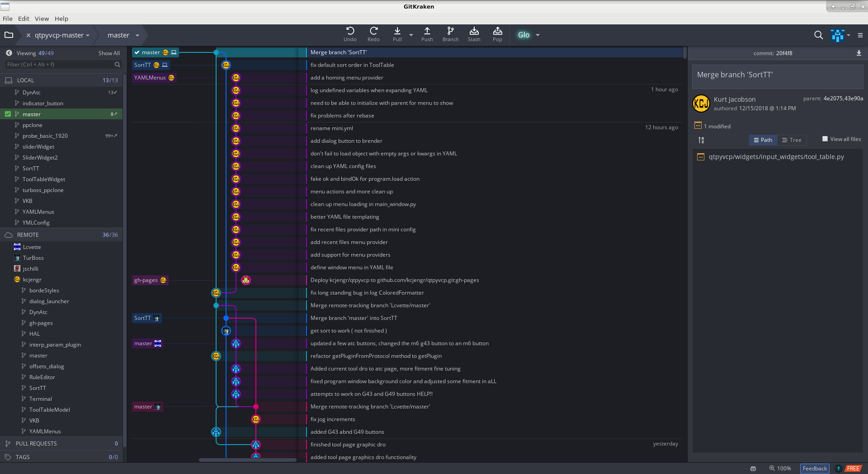Expand the TAGS section
Image resolution: width=868 pixels, height=474 pixels.
click(61, 457)
